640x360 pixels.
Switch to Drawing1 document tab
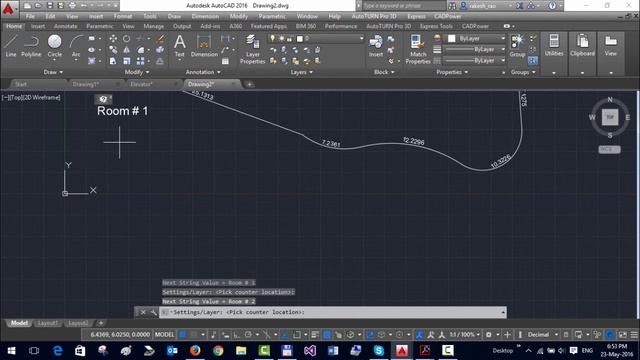(85, 84)
